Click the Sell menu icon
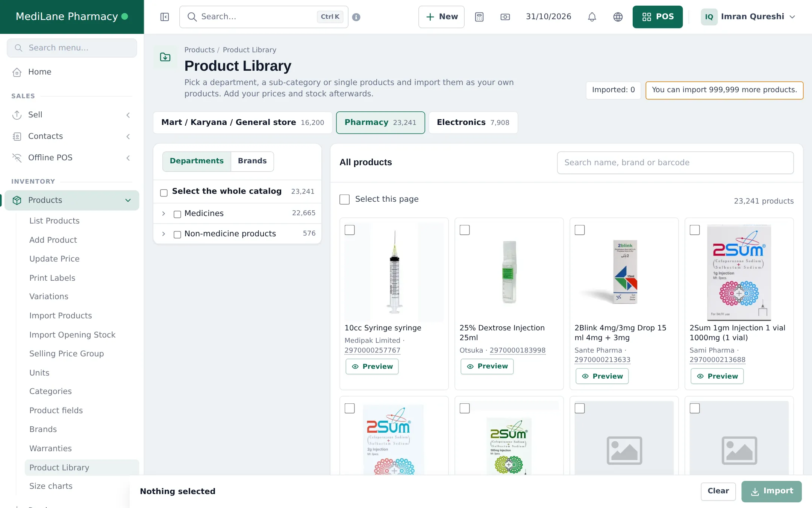This screenshot has width=812, height=508. click(x=17, y=115)
